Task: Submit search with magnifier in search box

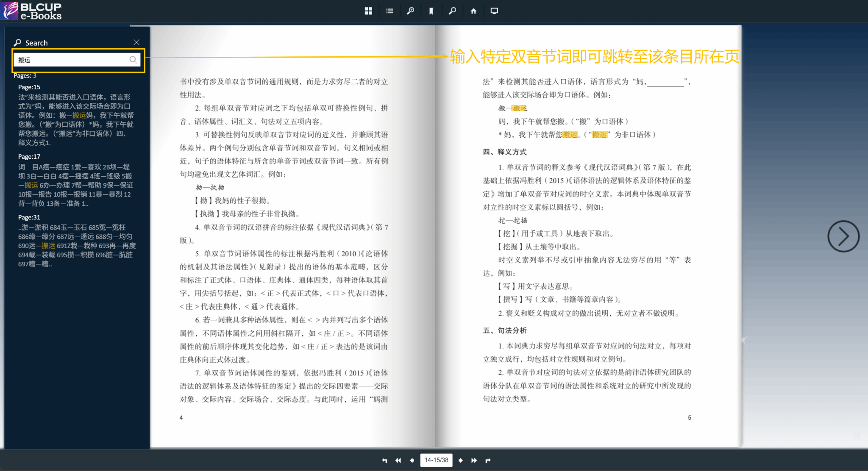Action: [133, 60]
